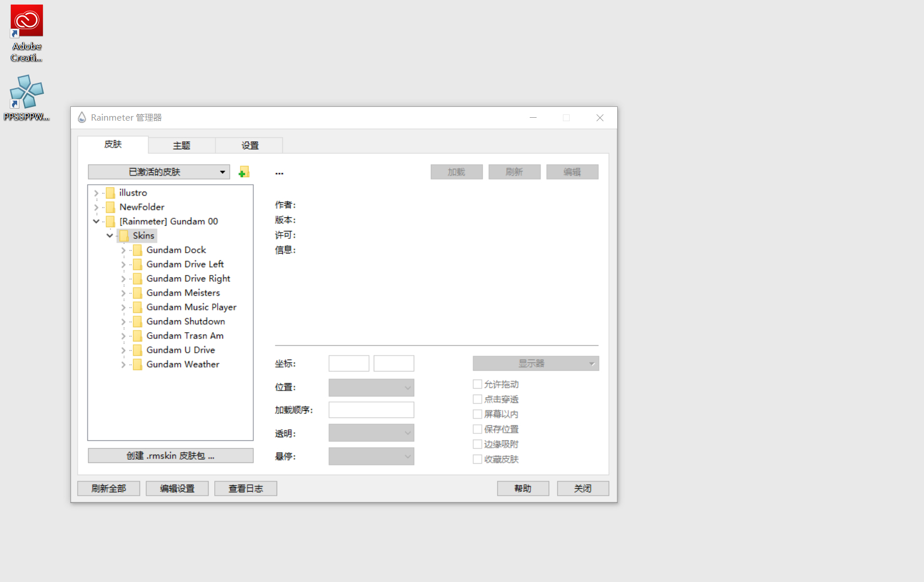
Task: Click the 加载 button
Action: (x=457, y=172)
